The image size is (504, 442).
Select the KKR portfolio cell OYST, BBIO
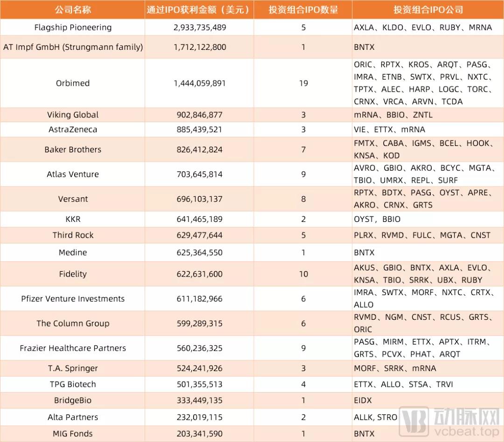point(428,219)
